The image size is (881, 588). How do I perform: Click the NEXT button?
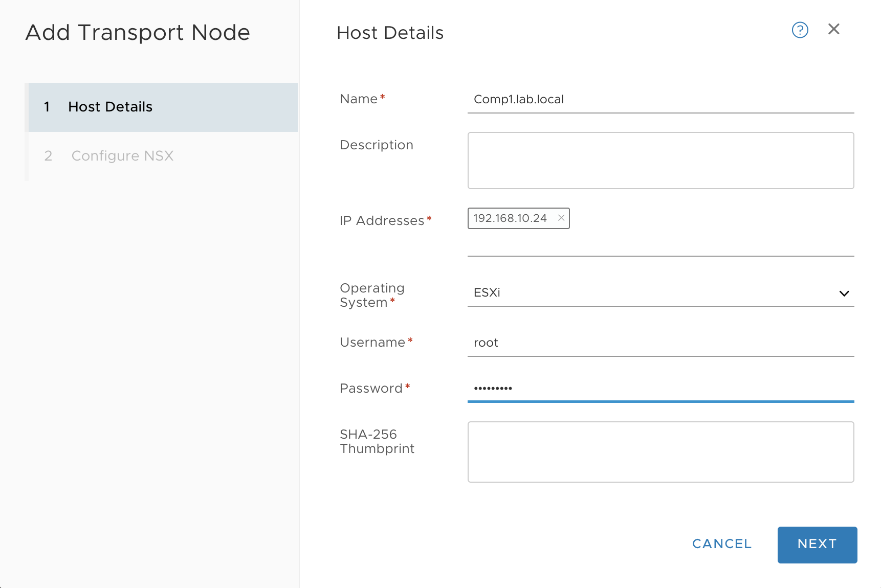(817, 545)
